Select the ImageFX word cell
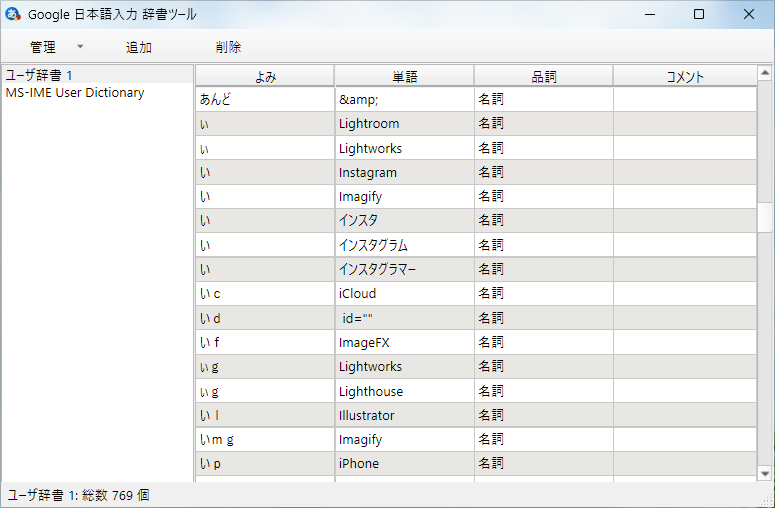 405,342
